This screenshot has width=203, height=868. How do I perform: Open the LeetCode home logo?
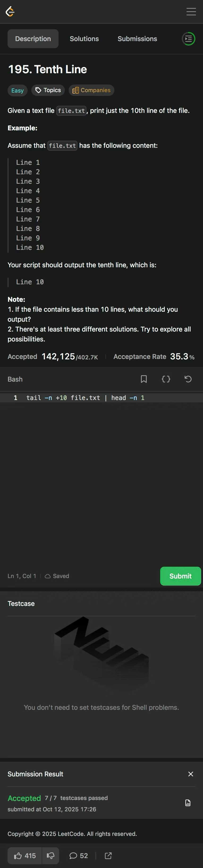[x=10, y=12]
